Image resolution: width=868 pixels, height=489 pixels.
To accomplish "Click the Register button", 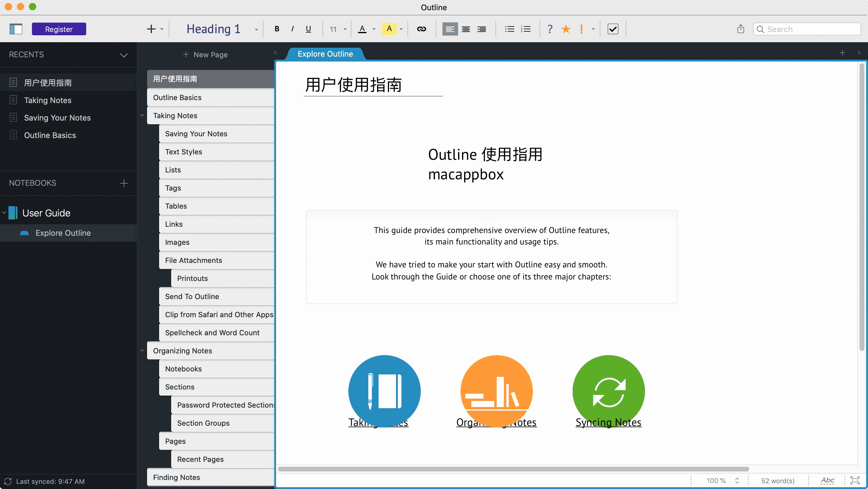I will pos(59,29).
